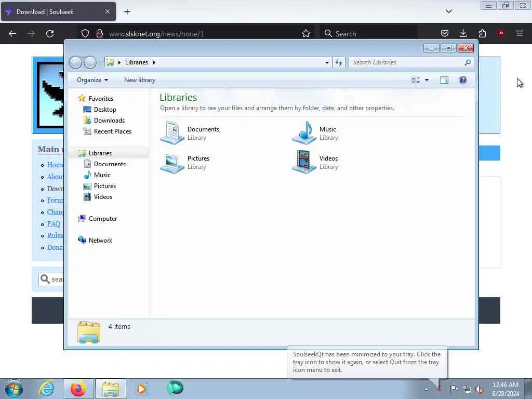The height and width of the screenshot is (399, 532).
Task: Open recent pages dropdown beside nav buttons
Action: coord(100,62)
